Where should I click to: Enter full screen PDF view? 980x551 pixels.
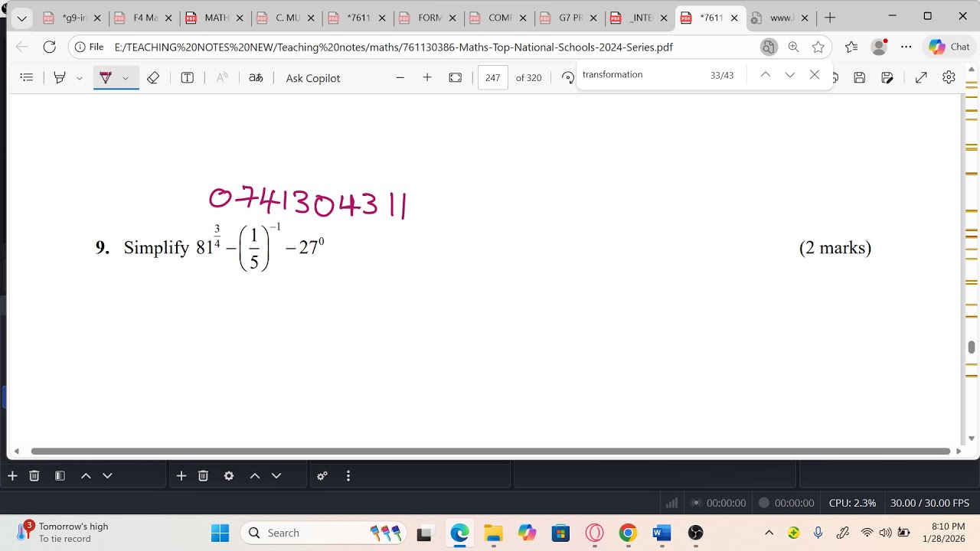pyautogui.click(x=921, y=77)
